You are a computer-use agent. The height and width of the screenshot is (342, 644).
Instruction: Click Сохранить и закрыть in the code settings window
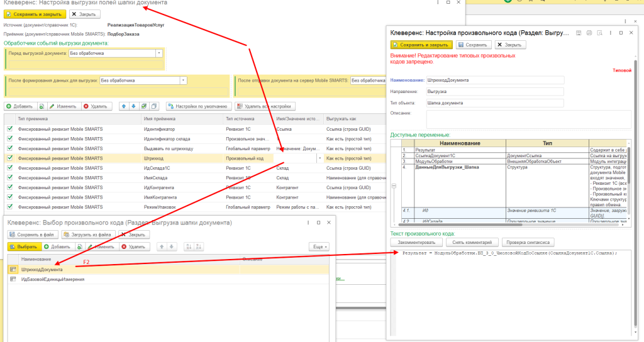[421, 45]
